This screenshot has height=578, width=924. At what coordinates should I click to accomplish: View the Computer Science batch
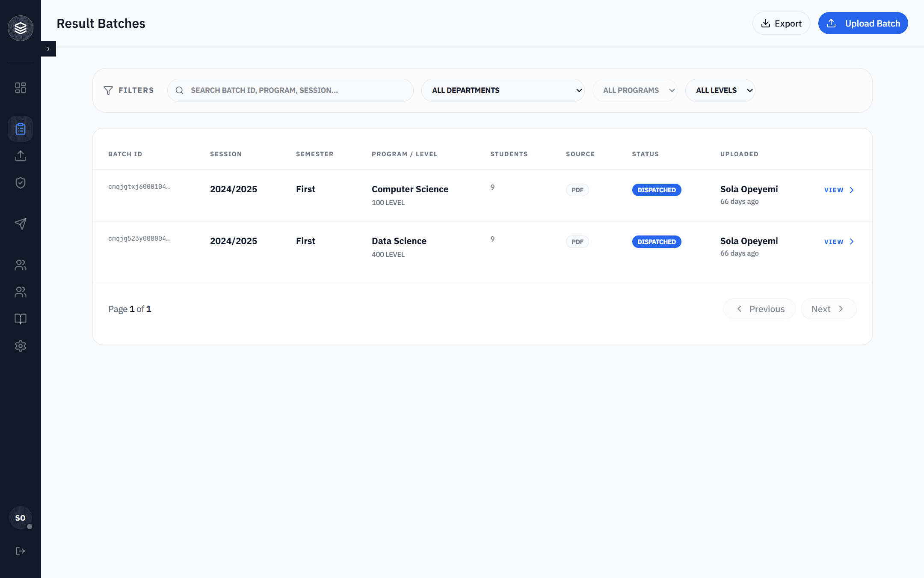[839, 190]
